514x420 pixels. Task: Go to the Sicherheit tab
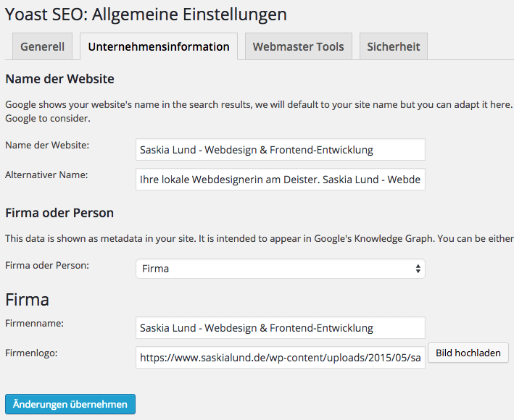pyautogui.click(x=394, y=46)
